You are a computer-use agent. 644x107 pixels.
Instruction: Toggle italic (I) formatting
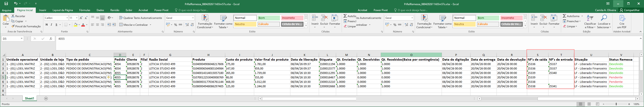coord(52,25)
